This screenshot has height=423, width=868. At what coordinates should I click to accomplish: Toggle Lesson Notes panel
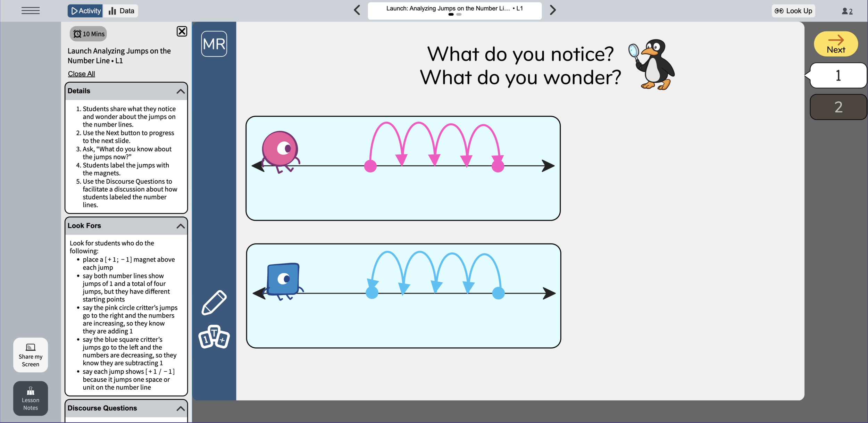point(31,398)
